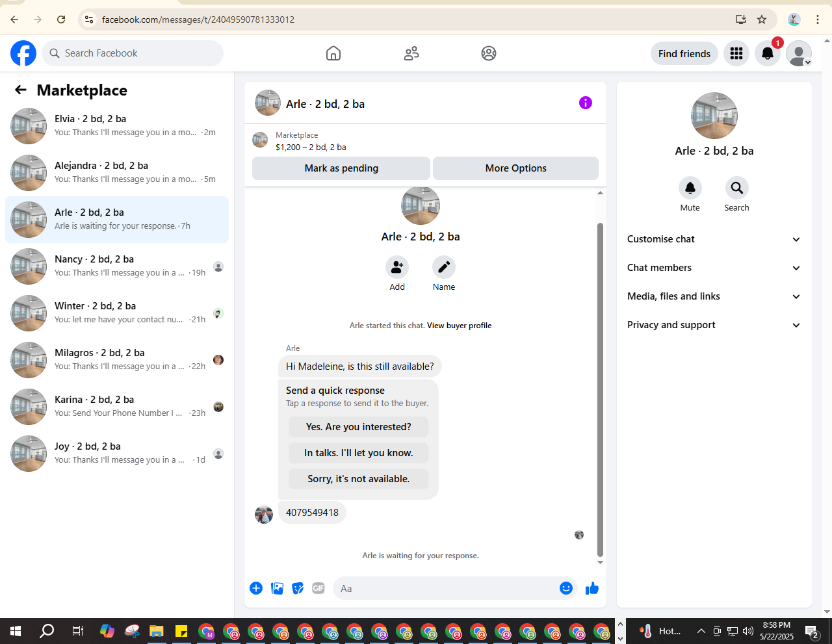The height and width of the screenshot is (644, 832).
Task: Open Windows taskbar search
Action: point(47,631)
